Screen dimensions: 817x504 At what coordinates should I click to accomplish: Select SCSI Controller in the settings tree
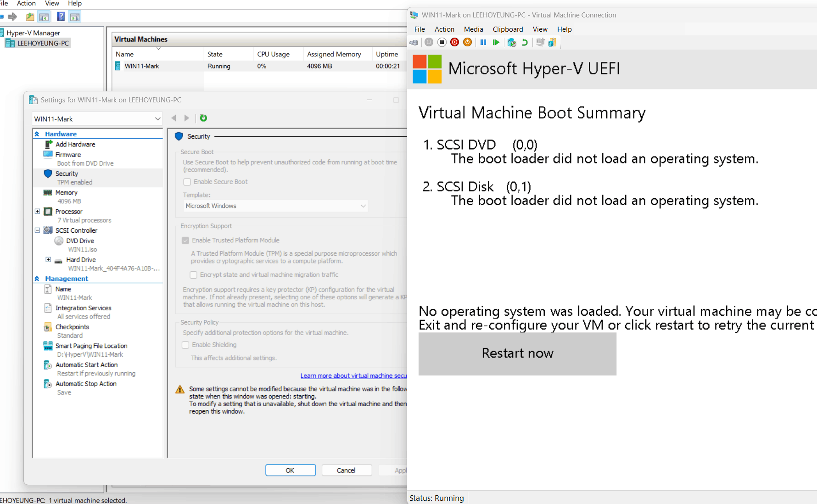[x=76, y=230]
